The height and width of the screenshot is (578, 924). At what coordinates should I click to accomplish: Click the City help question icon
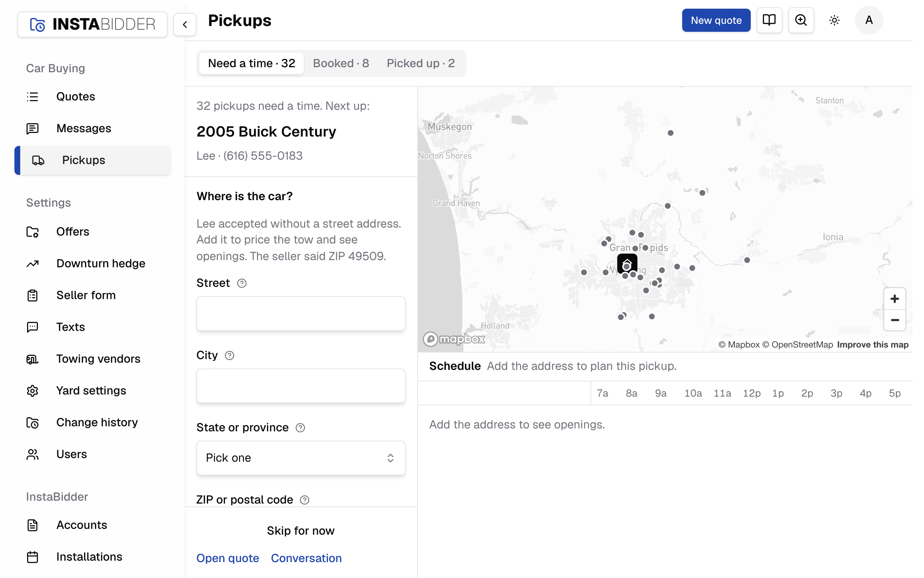[230, 355]
